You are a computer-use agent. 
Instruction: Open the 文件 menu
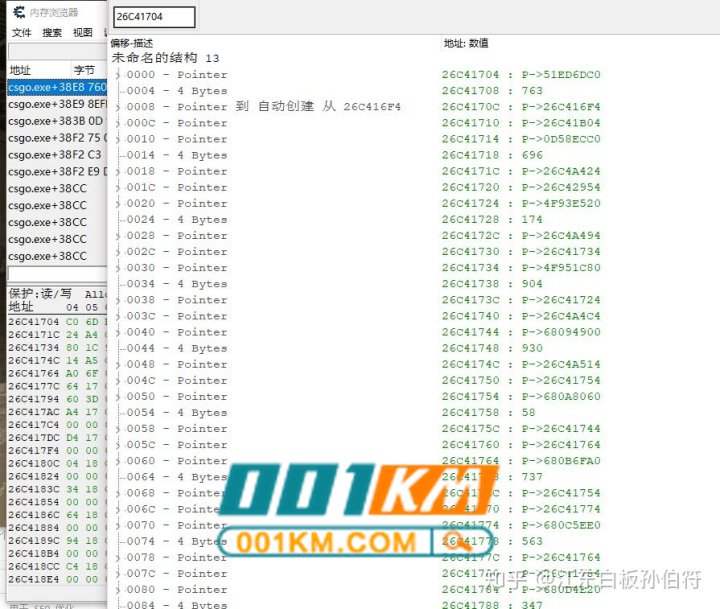tap(21, 33)
